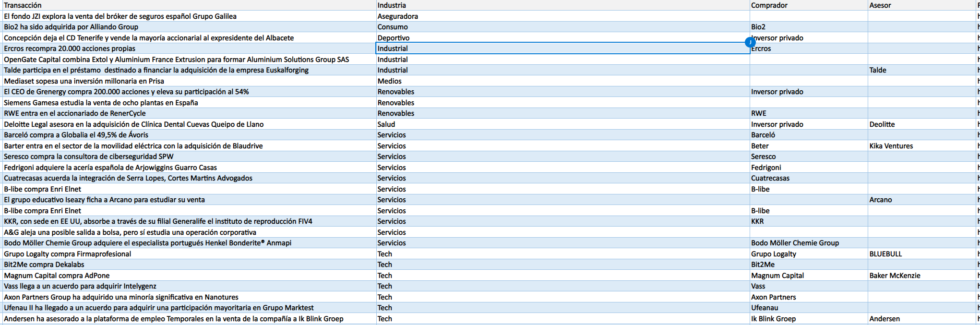Click the CEO de Grenergy transaction cell
This screenshot has height=325, width=980.
[189, 92]
